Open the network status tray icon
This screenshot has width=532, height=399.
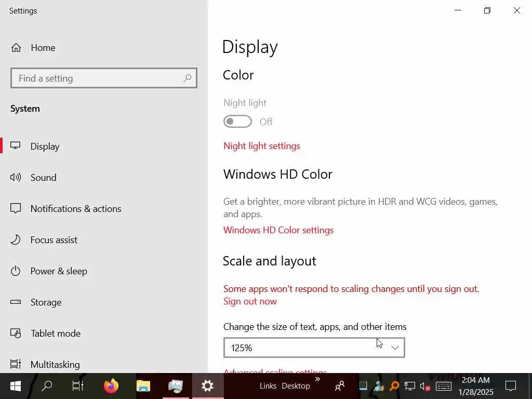click(409, 386)
